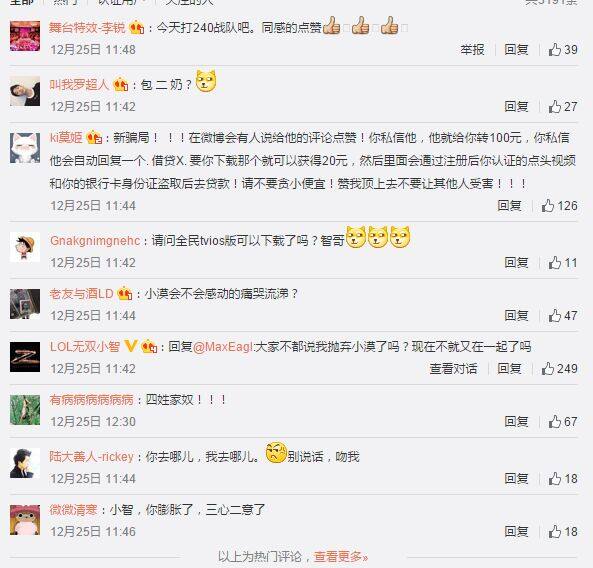The image size is (593, 568).
Task: Like ki莫姬's scam warning comment
Action: (x=559, y=206)
